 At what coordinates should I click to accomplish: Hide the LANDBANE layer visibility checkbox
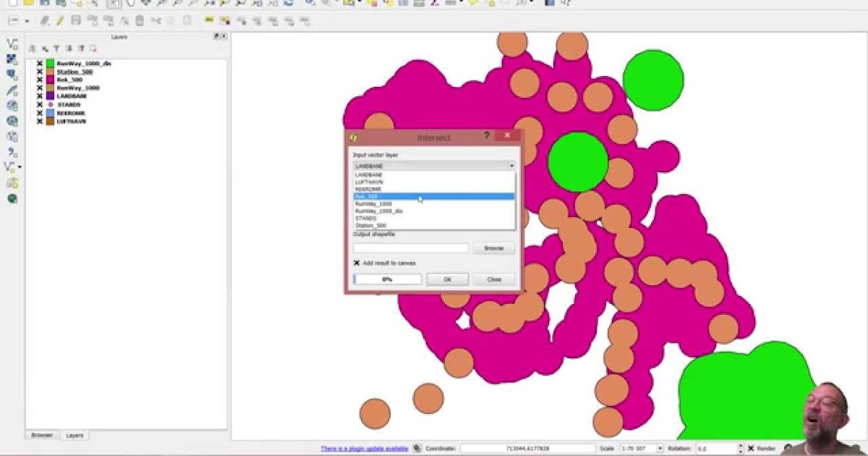(x=40, y=95)
